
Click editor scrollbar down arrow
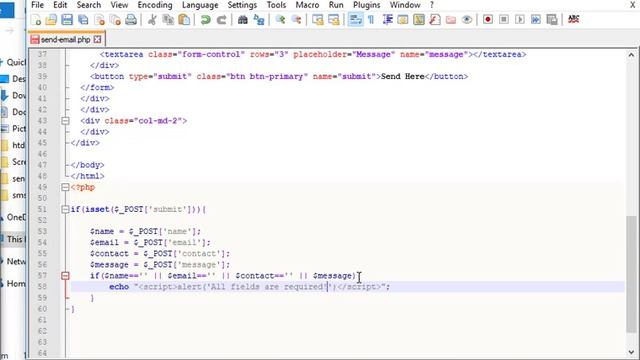pyautogui.click(x=631, y=352)
